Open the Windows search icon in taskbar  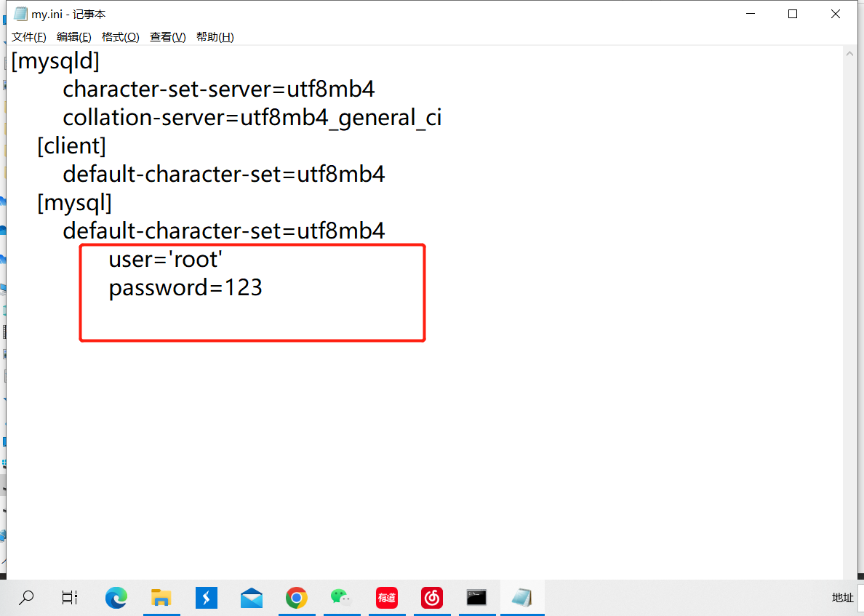coord(26,598)
